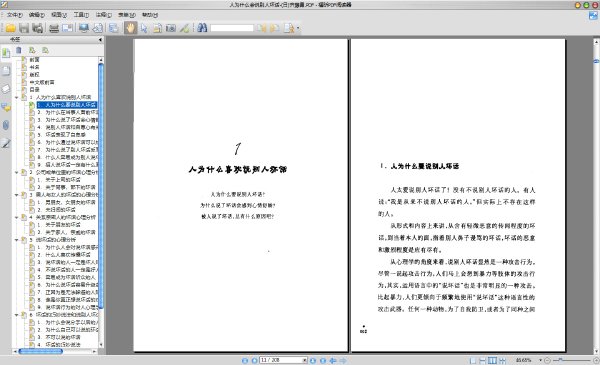The width and height of the screenshot is (600, 365).
Task: Go to first page button
Action: pos(245,360)
